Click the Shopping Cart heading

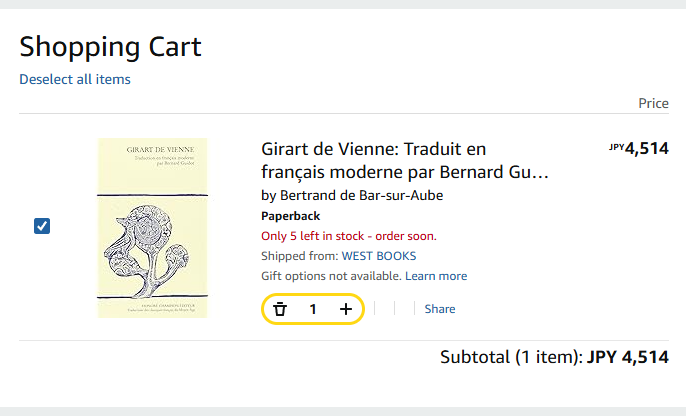[x=110, y=46]
